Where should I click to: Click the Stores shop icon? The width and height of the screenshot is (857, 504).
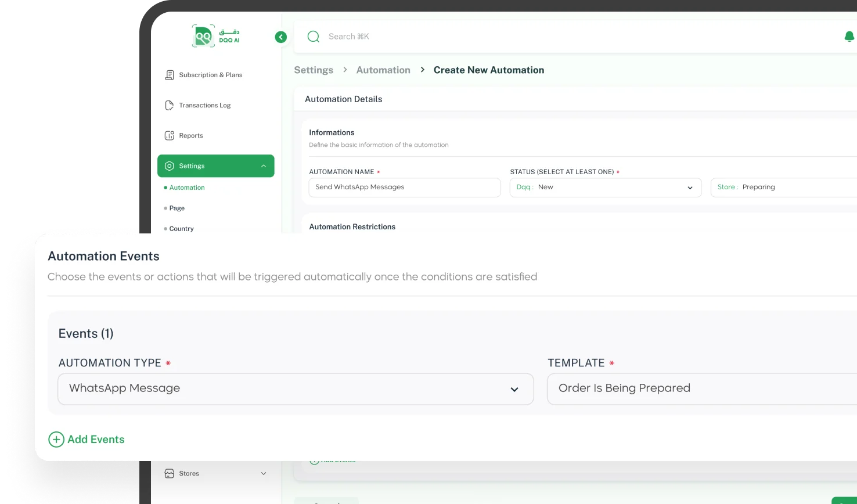[170, 473]
